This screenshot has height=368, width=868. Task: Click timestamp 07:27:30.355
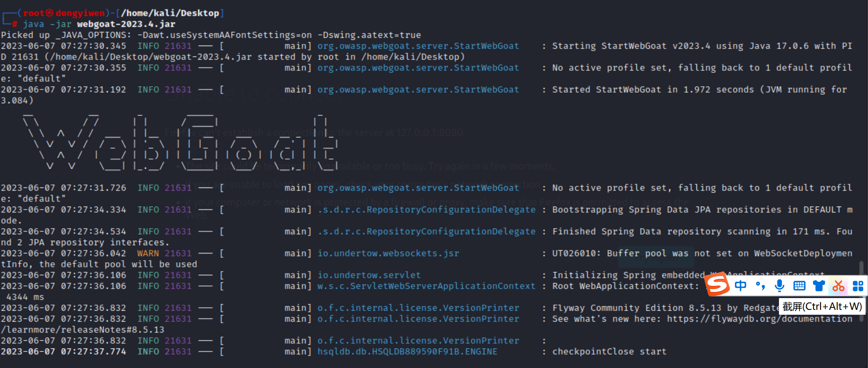tap(94, 68)
